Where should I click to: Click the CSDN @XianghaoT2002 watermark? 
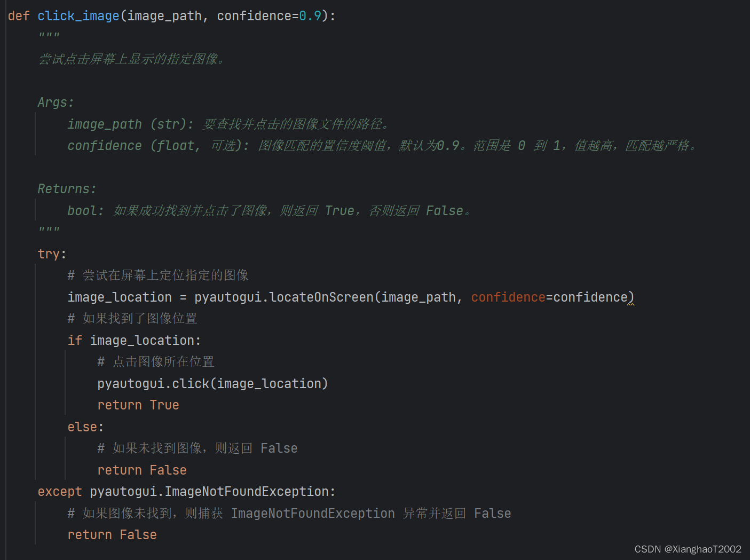coord(688,549)
